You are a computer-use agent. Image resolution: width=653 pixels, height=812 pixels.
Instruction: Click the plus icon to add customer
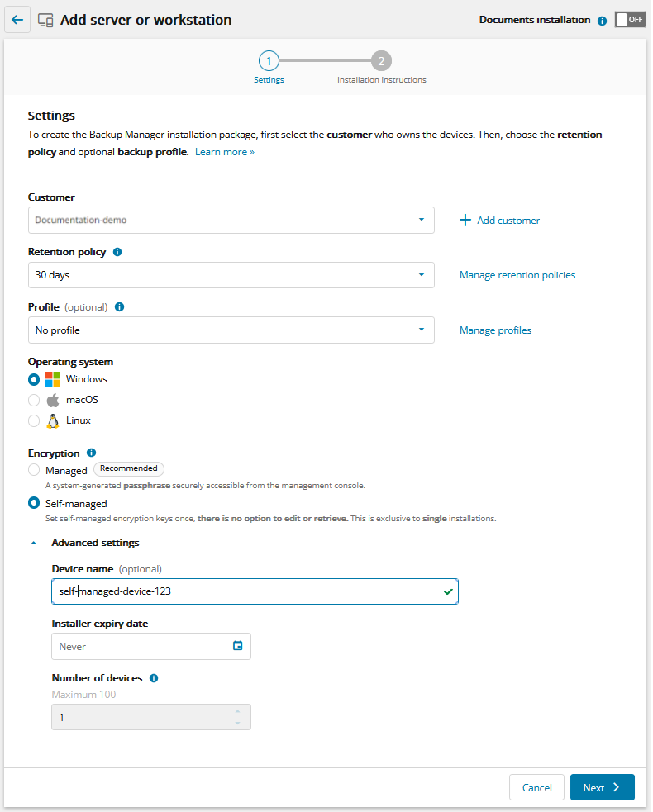[x=465, y=221]
